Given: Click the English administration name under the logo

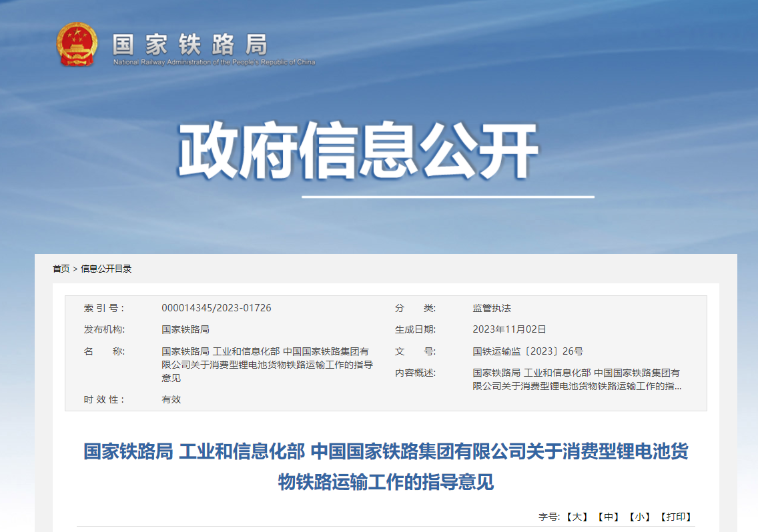Looking at the screenshot, I should point(215,63).
